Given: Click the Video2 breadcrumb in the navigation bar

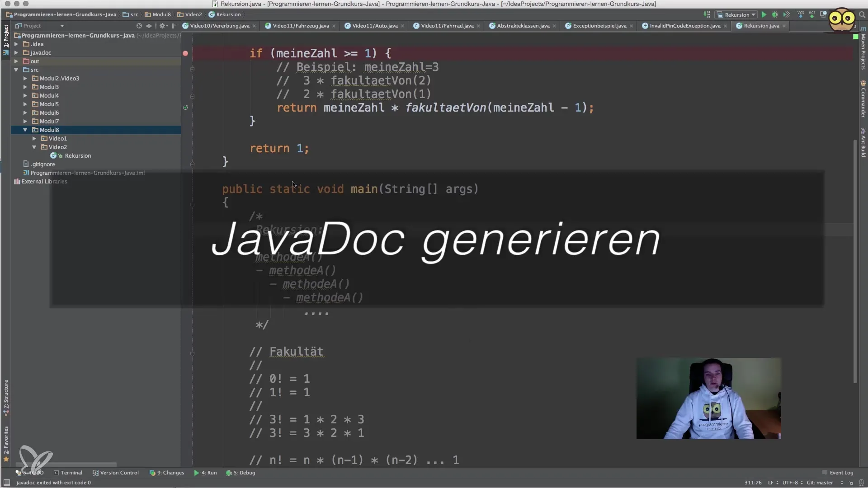Looking at the screenshot, I should 190,14.
